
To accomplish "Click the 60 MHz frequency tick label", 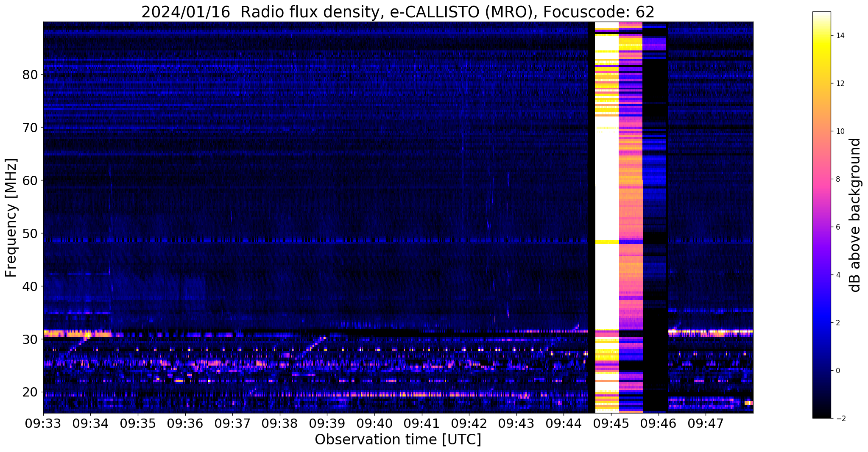I will click(30, 180).
